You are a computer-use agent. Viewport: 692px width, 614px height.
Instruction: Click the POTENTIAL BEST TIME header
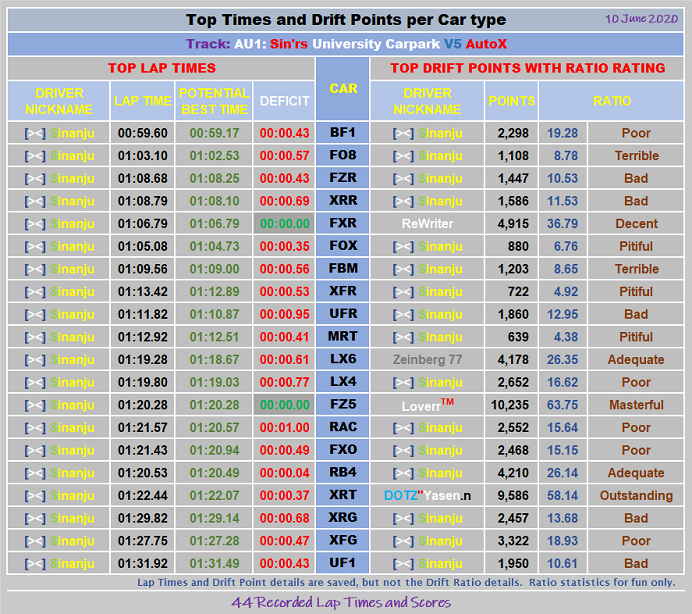[x=214, y=101]
